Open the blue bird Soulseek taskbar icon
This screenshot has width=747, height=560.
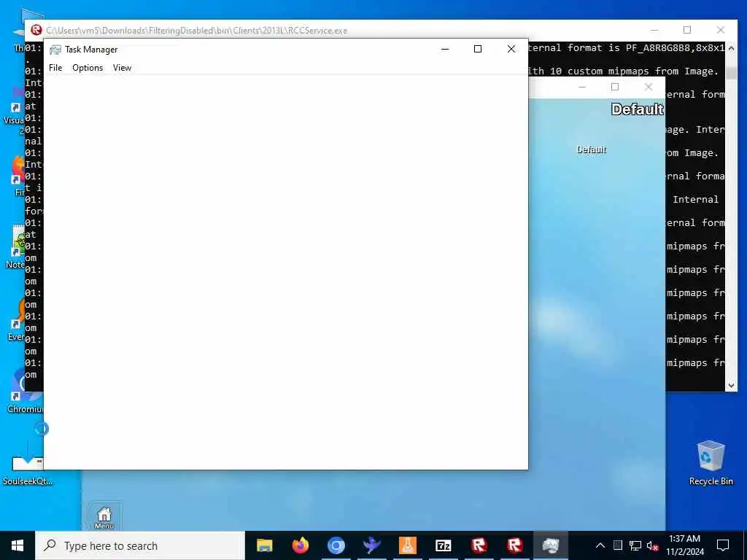371,545
